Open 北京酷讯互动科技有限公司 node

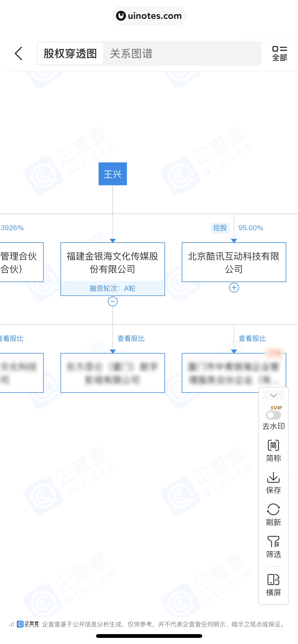pos(234,262)
